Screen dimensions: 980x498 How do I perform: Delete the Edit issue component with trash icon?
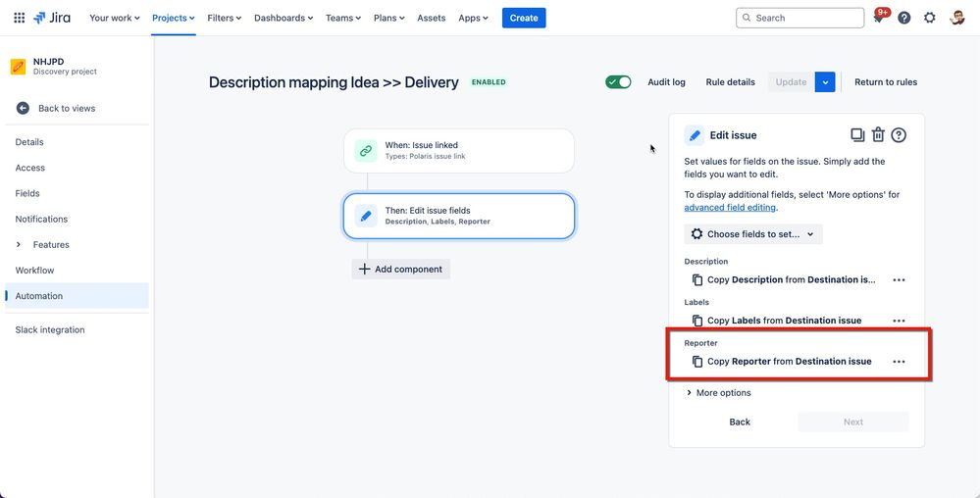coord(878,135)
